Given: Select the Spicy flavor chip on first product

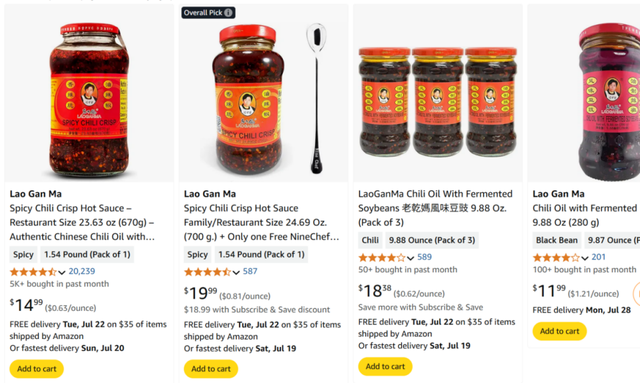Looking at the screenshot, I should tap(23, 254).
